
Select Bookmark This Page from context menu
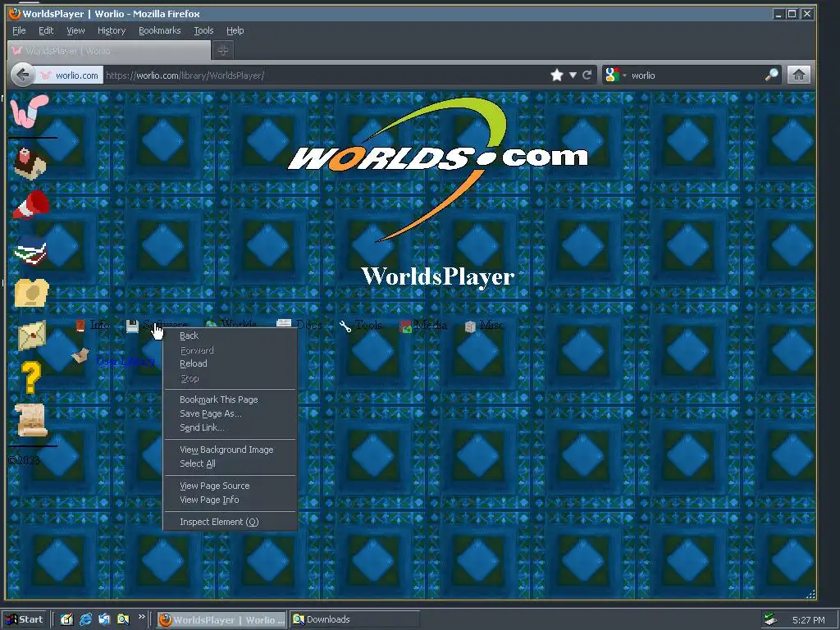click(x=230, y=399)
